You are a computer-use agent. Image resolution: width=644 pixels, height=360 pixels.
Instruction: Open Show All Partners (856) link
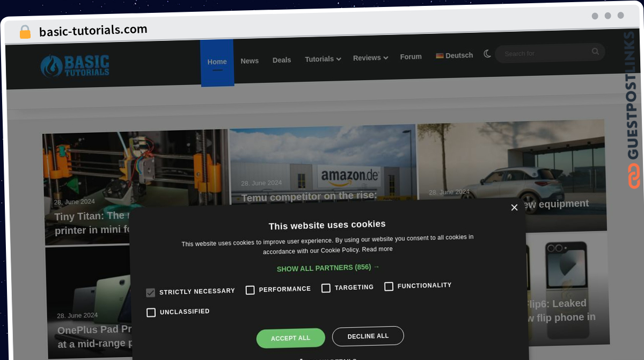[x=328, y=268]
